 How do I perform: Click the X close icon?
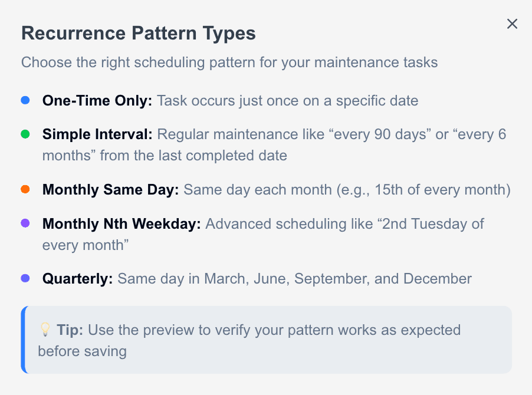512,24
